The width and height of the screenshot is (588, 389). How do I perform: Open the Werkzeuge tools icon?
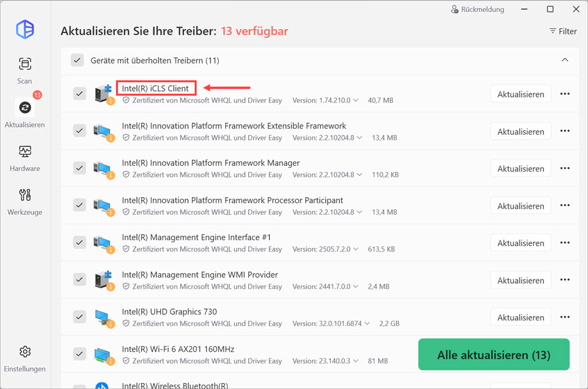click(25, 195)
